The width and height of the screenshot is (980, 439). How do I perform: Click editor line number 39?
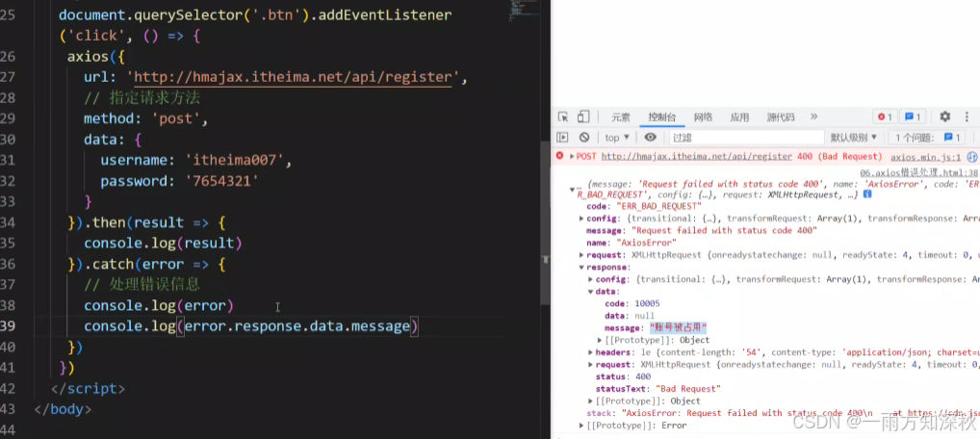[8, 325]
